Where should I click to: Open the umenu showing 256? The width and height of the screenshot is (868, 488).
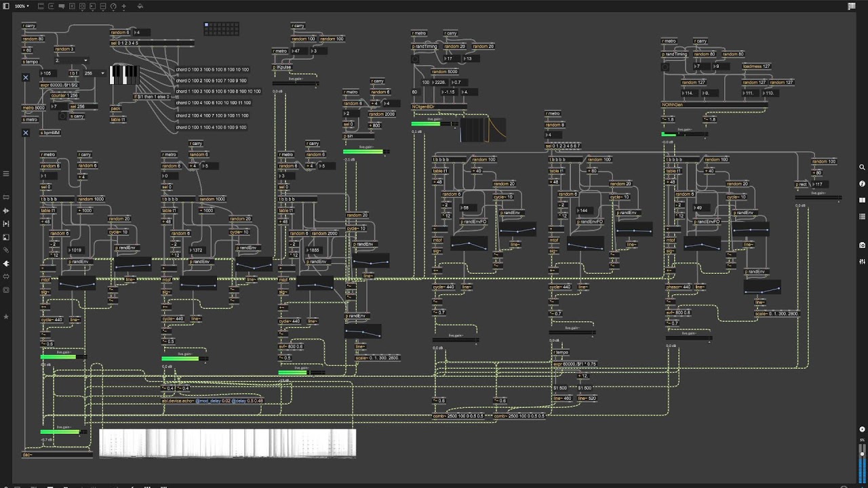pos(94,73)
